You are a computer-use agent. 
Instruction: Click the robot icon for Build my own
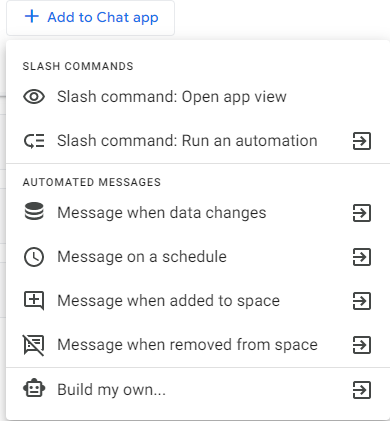[34, 389]
